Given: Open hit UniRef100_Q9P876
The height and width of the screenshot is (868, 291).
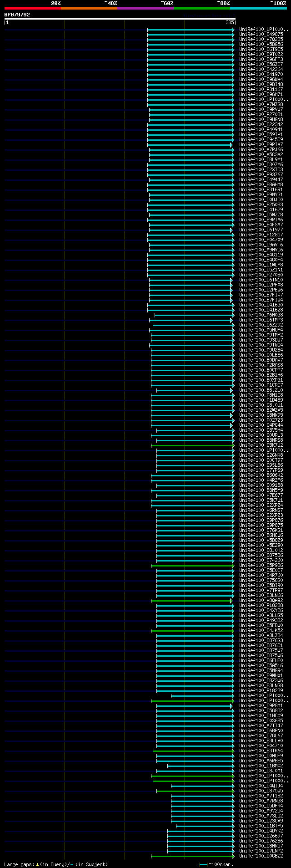Looking at the screenshot, I should tap(261, 520).
